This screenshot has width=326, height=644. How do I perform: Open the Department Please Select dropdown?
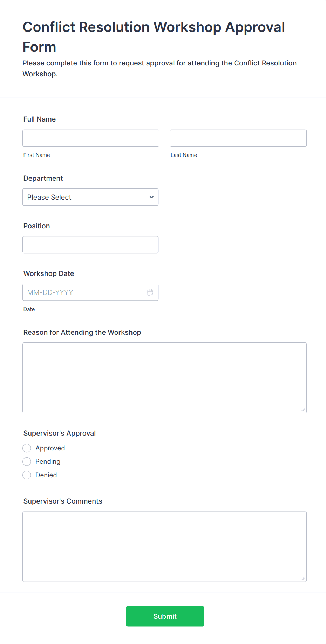[x=90, y=197]
